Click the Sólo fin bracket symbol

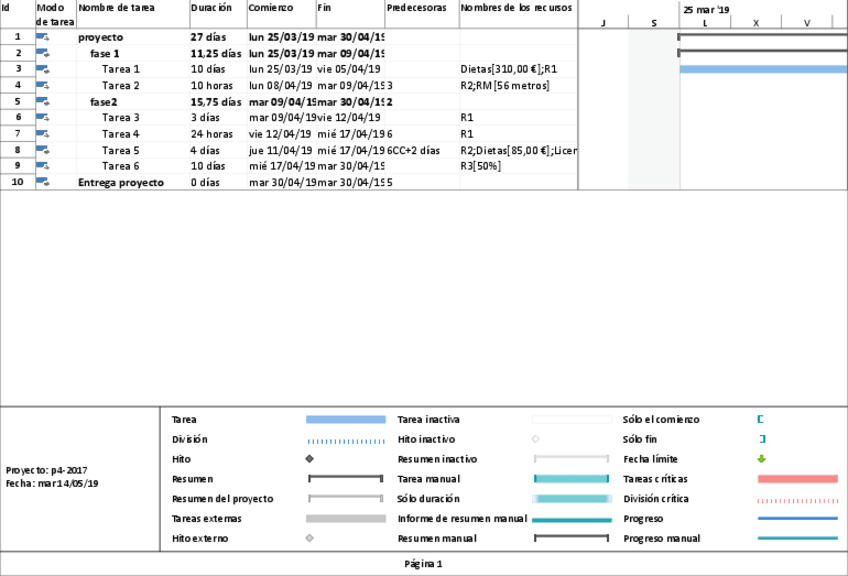pos(763,439)
